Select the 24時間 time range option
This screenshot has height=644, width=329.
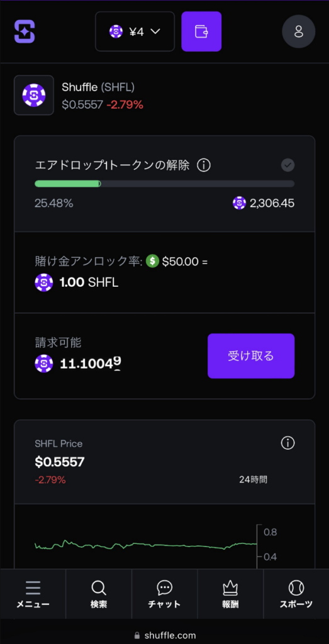click(254, 479)
